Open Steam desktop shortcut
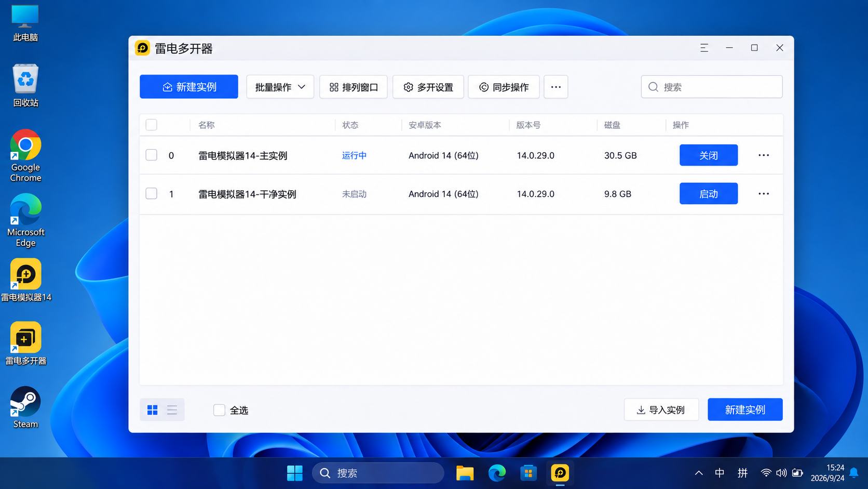The width and height of the screenshot is (868, 489). point(25,407)
